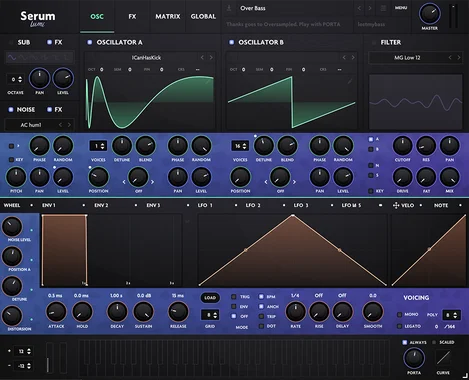Click the Sub oscillator waveform shape selector
Viewport: 469px width, 380px height.
pos(39,58)
